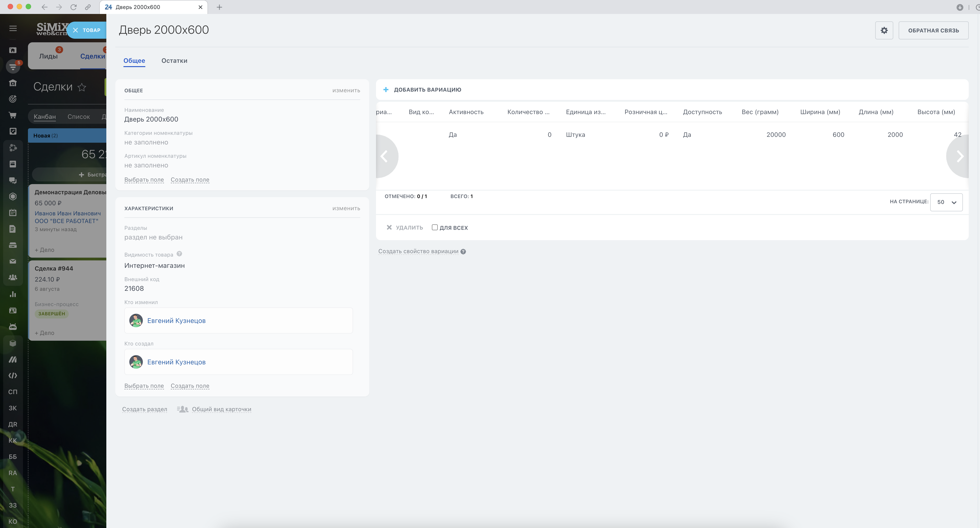Image resolution: width=980 pixels, height=528 pixels.
Task: Click the sidebar hamburger menu icon
Action: pyautogui.click(x=13, y=29)
